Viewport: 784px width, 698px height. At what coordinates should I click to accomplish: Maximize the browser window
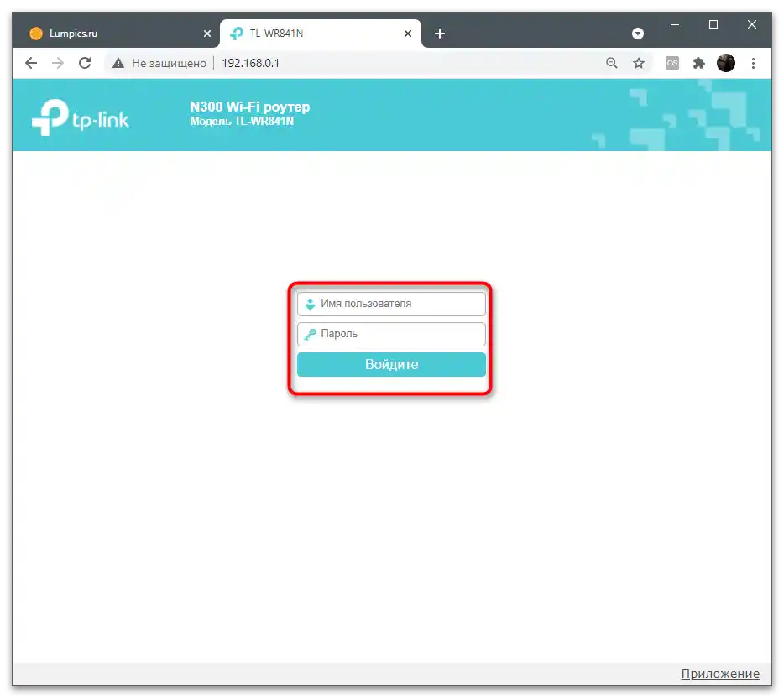(x=713, y=24)
